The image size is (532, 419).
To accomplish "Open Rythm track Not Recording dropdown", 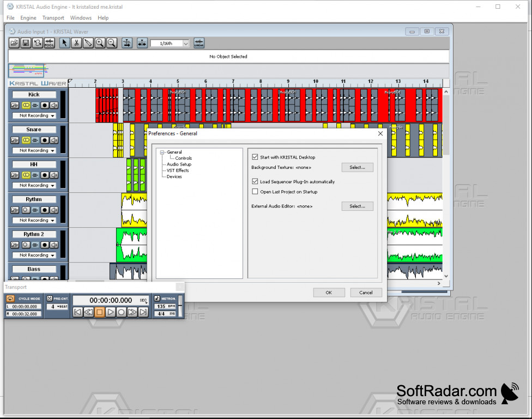I will tap(34, 221).
